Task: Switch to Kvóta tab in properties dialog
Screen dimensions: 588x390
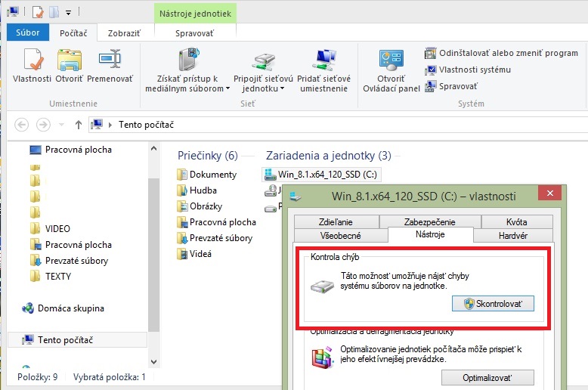Action: [x=517, y=222]
